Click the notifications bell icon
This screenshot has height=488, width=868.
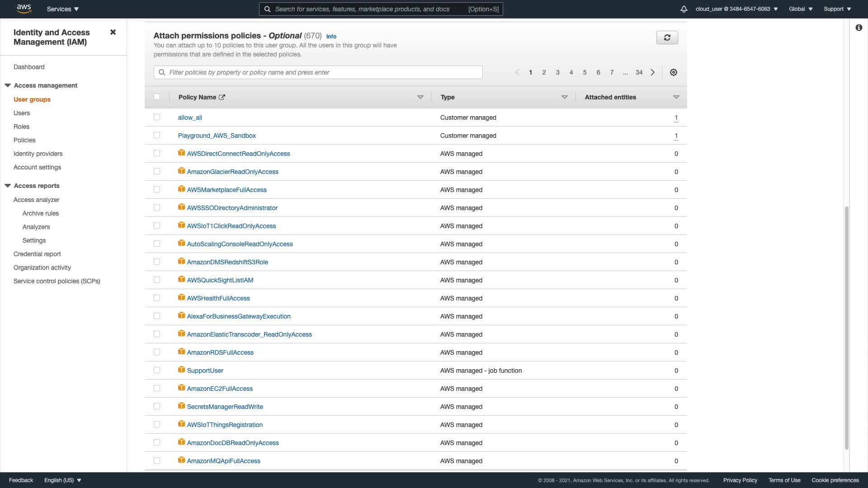click(x=684, y=9)
